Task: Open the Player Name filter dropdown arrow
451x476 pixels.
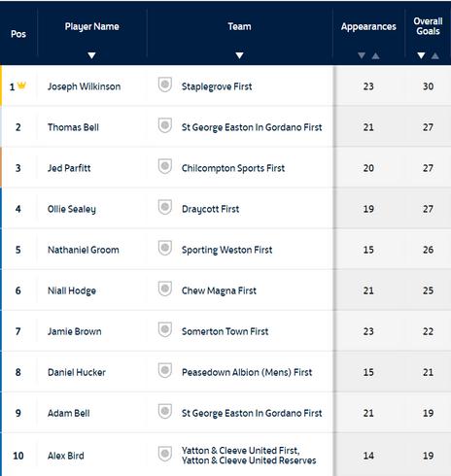Action: coord(91,55)
